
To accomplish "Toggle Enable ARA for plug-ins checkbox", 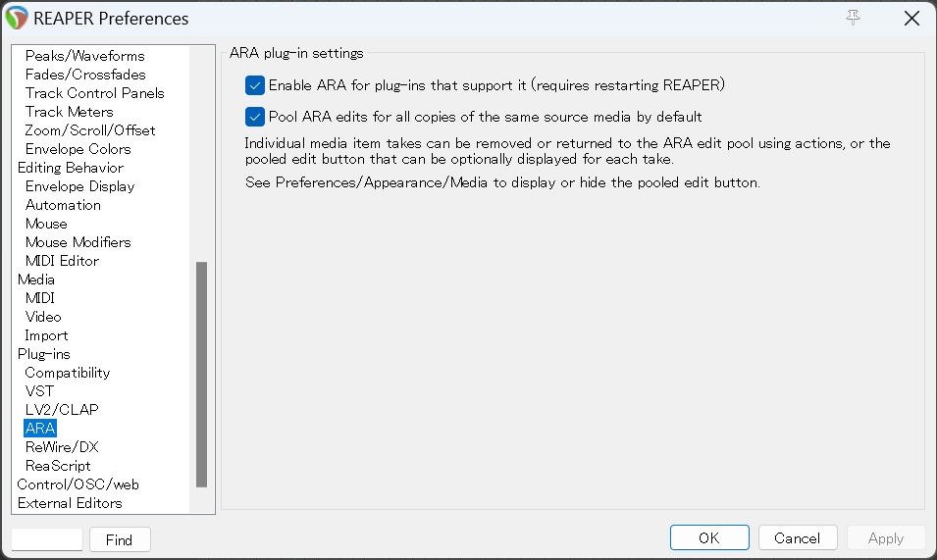I will pos(255,85).
